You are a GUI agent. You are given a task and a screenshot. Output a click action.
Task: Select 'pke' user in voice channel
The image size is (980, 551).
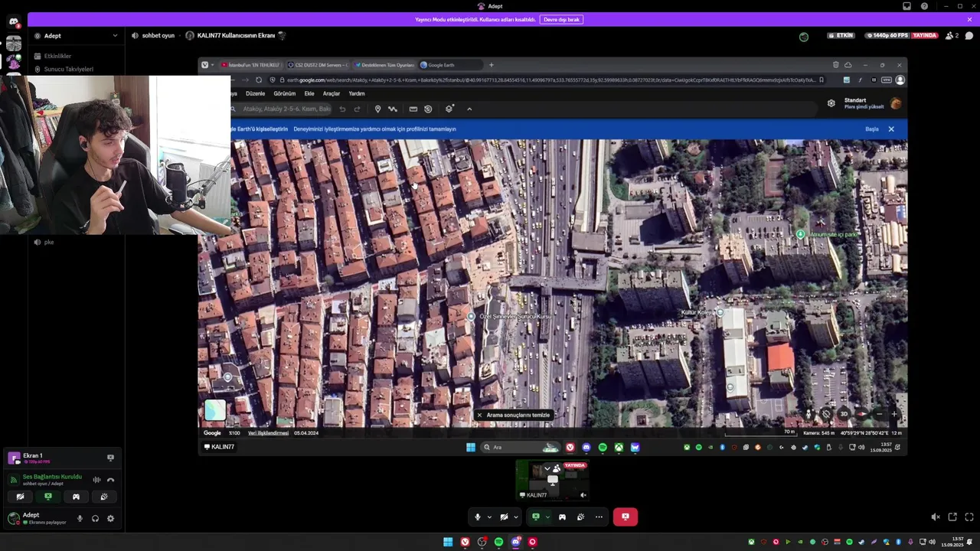click(x=49, y=242)
